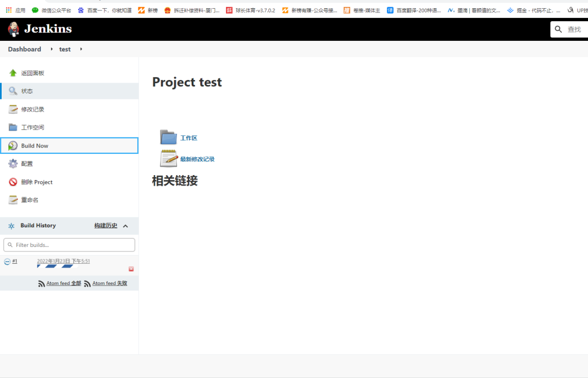588x378 pixels.
Task: Open 修改记录 in the sidebar
Action: pyautogui.click(x=33, y=109)
